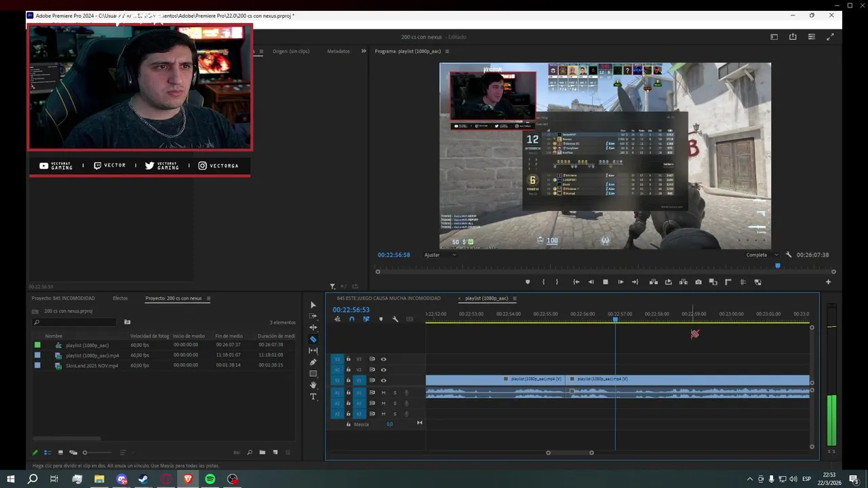Toggle snap in timeline
This screenshot has height=488, width=868.
(x=351, y=319)
